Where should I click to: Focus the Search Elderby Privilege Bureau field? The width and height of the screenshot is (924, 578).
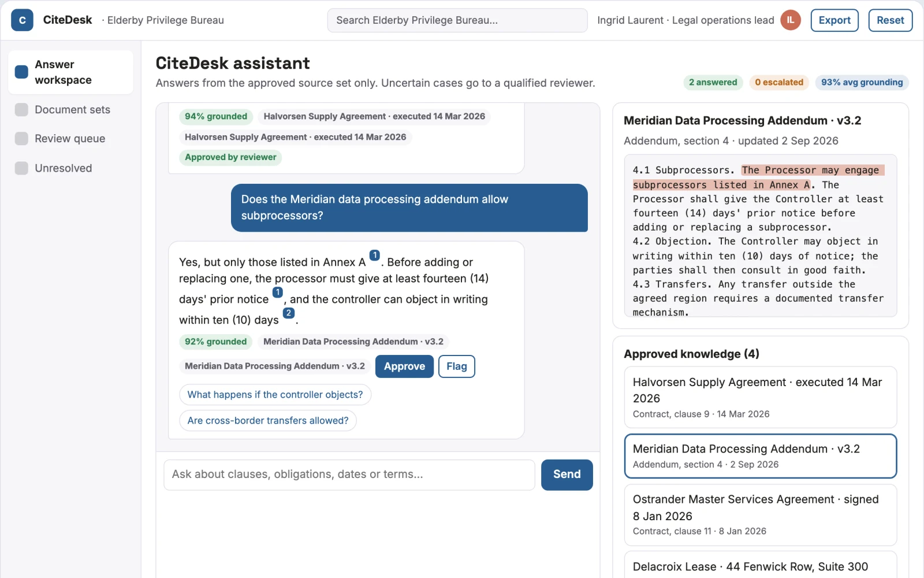tap(457, 20)
